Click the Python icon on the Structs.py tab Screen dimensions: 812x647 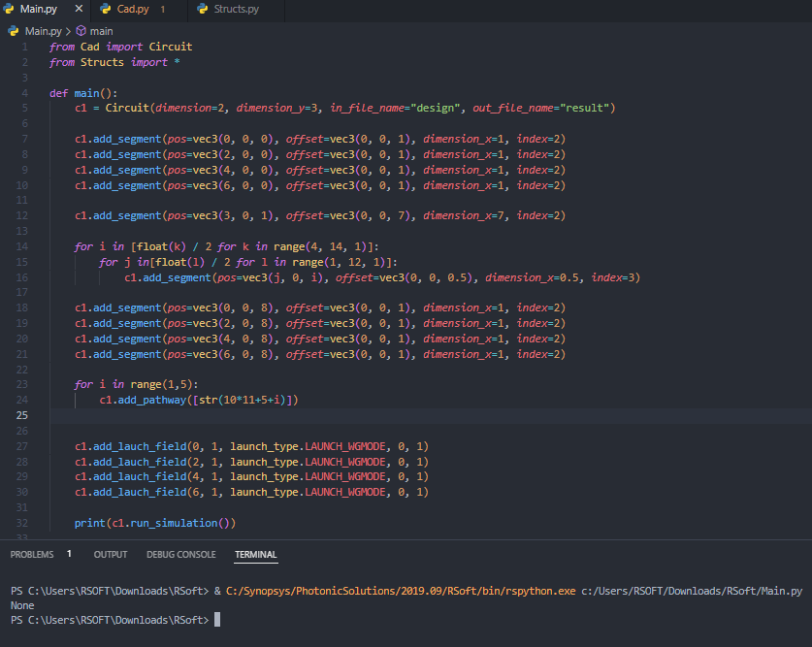[203, 9]
